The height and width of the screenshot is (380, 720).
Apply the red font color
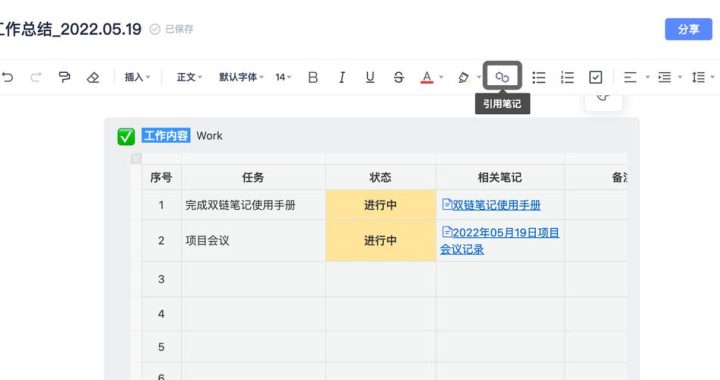tap(427, 77)
